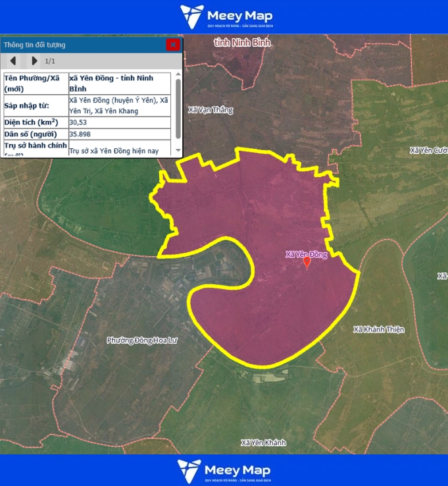This screenshot has height=486, width=448.
Task: Select the Xã Yên Khánh map label
Action: (x=263, y=443)
